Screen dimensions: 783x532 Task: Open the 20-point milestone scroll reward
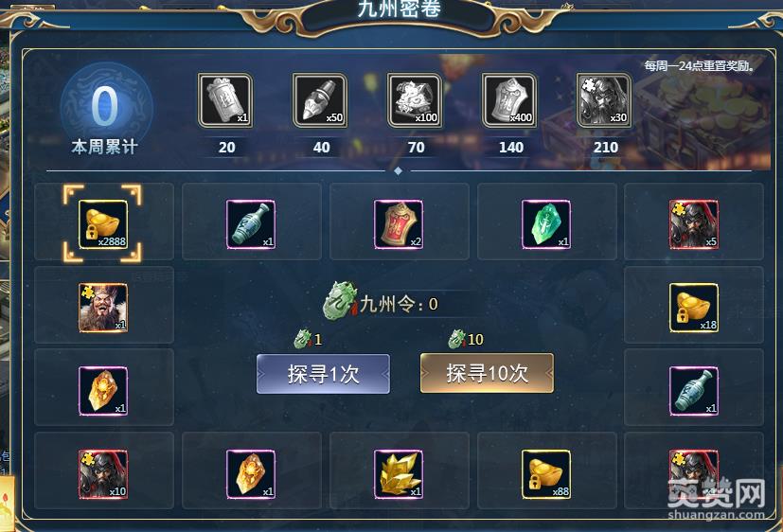pos(225,100)
